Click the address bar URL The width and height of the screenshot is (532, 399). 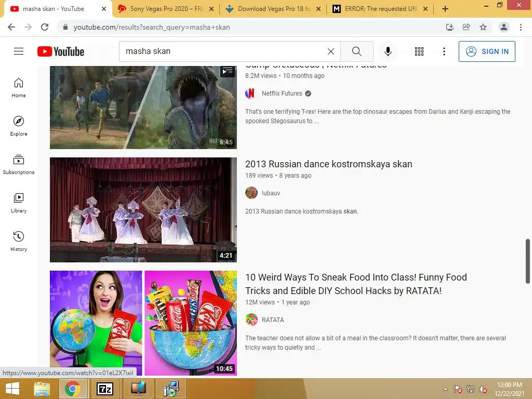pyautogui.click(x=152, y=27)
